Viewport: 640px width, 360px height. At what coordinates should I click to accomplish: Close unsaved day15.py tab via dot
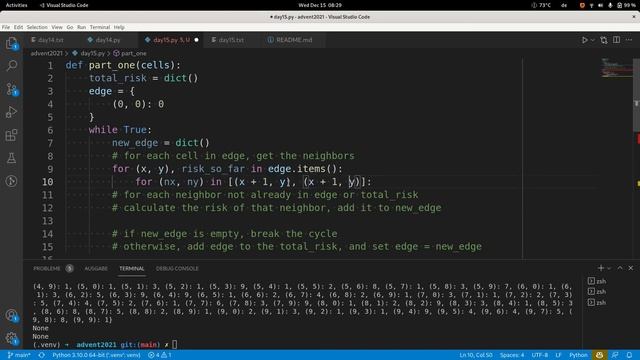pos(196,40)
